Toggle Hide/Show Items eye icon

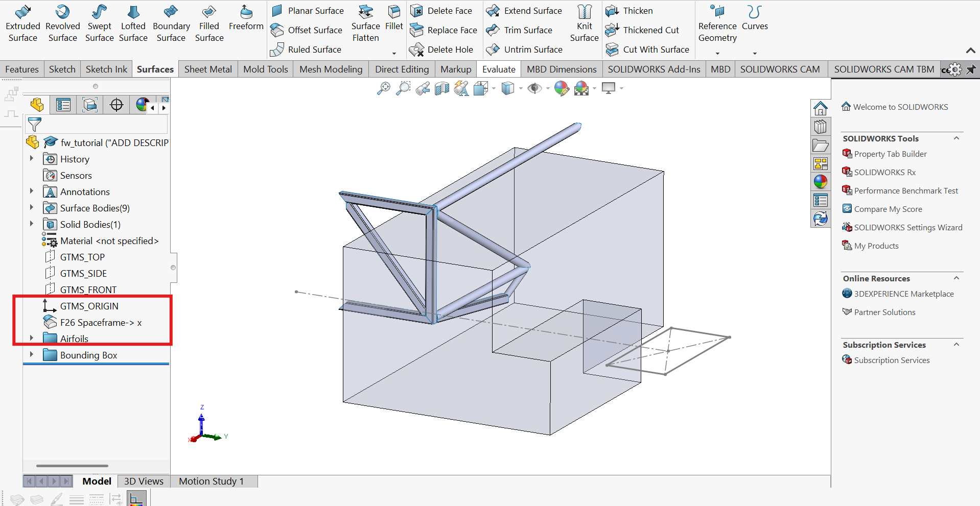(x=534, y=89)
